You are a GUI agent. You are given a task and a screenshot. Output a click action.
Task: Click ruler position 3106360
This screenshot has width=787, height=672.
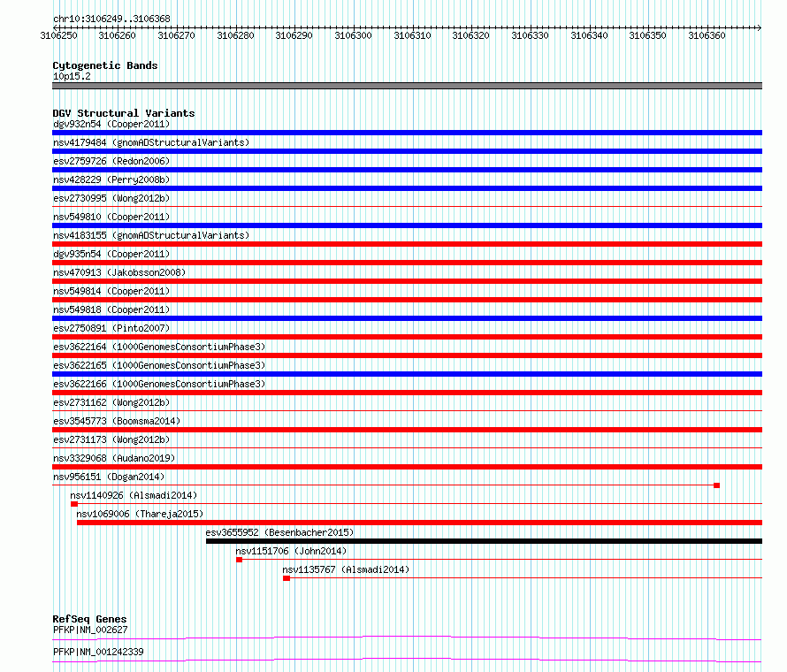coord(707,35)
